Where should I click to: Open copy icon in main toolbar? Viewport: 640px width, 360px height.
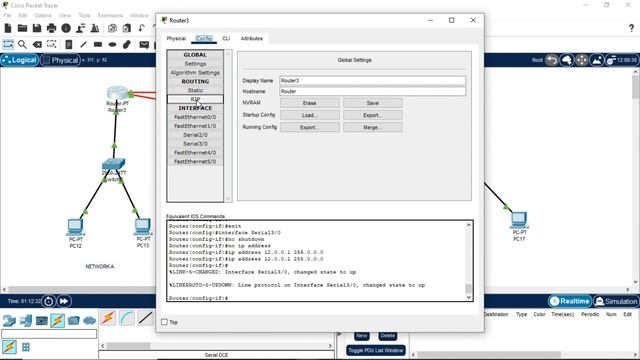pos(112,28)
